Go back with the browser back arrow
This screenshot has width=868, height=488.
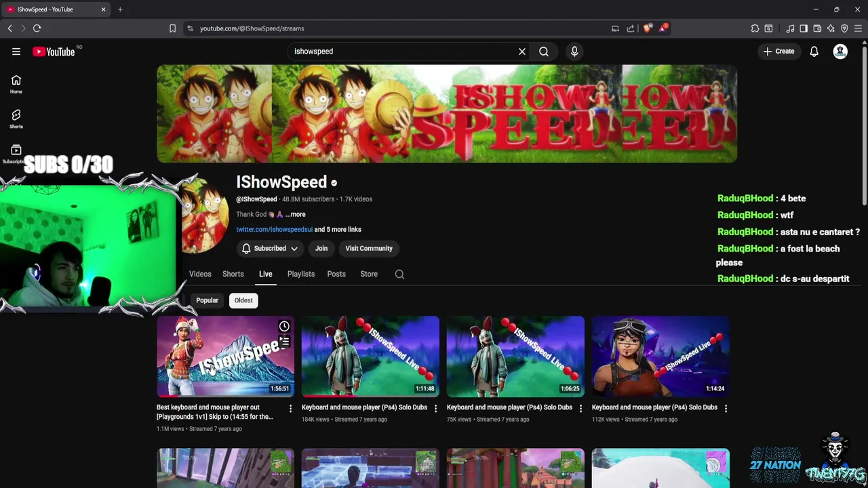(x=10, y=28)
